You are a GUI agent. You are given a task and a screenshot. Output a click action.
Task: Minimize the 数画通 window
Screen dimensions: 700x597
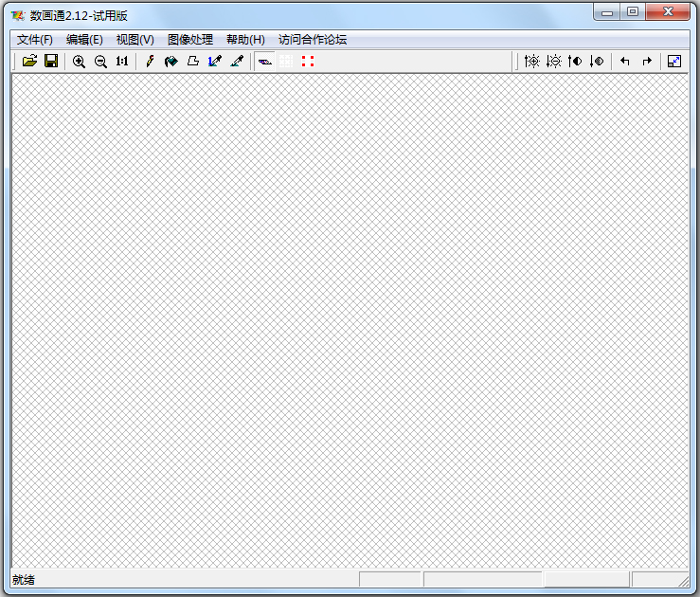(x=606, y=12)
